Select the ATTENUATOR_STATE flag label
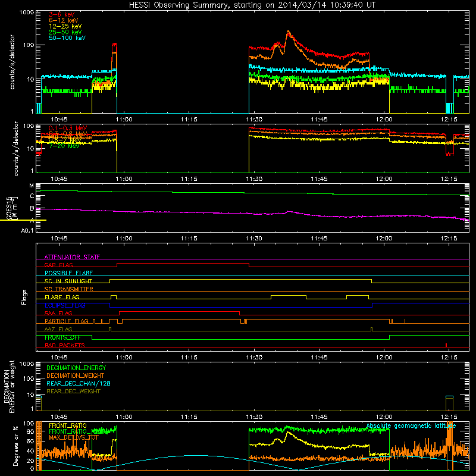 click(x=72, y=257)
